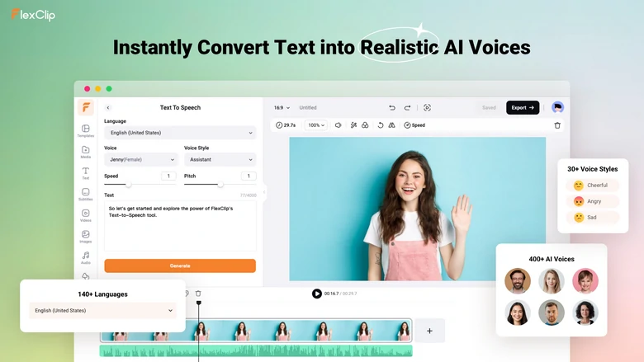The image size is (644, 362).
Task: Open the Templates panel
Action: 85,131
